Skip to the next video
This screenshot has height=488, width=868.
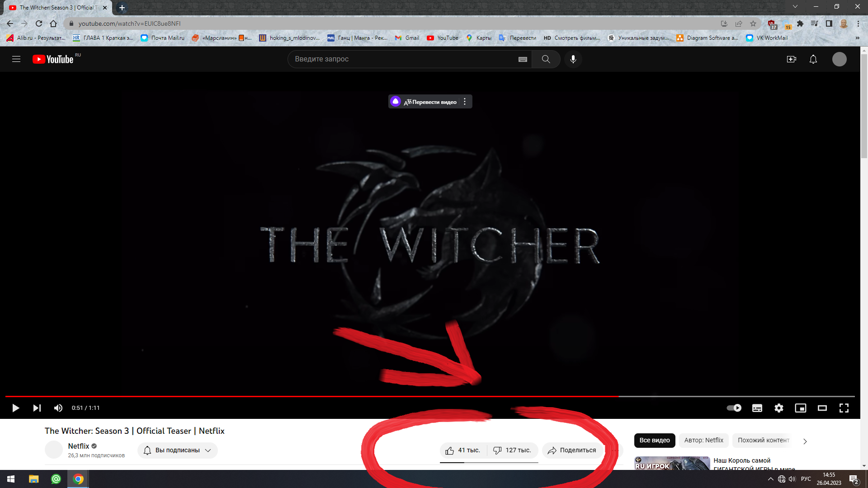[x=37, y=408]
